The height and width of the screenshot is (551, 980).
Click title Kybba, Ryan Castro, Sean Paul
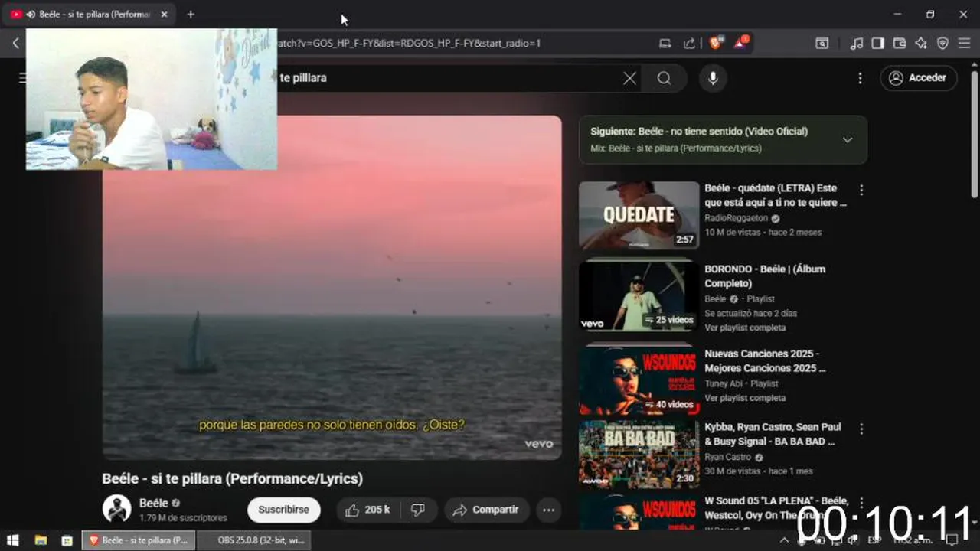pos(773,434)
